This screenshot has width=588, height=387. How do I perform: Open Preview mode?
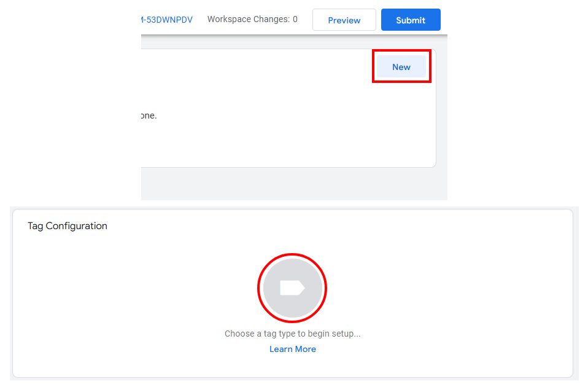pos(344,20)
